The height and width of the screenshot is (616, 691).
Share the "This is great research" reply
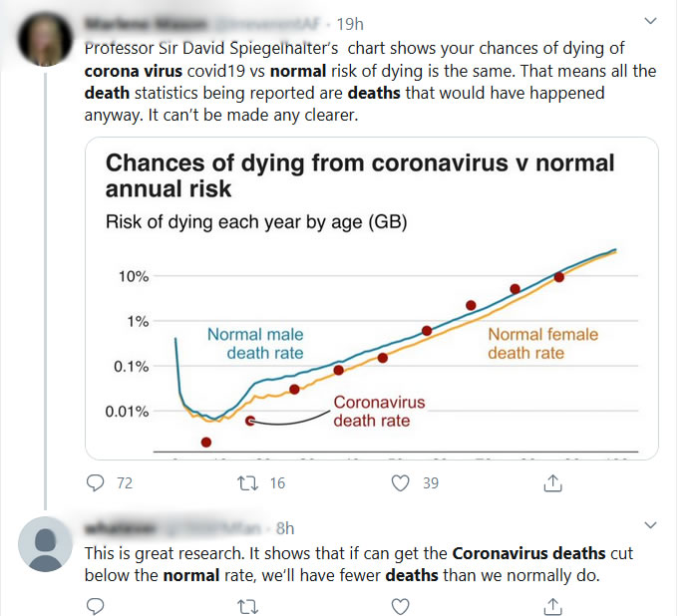pyautogui.click(x=551, y=605)
